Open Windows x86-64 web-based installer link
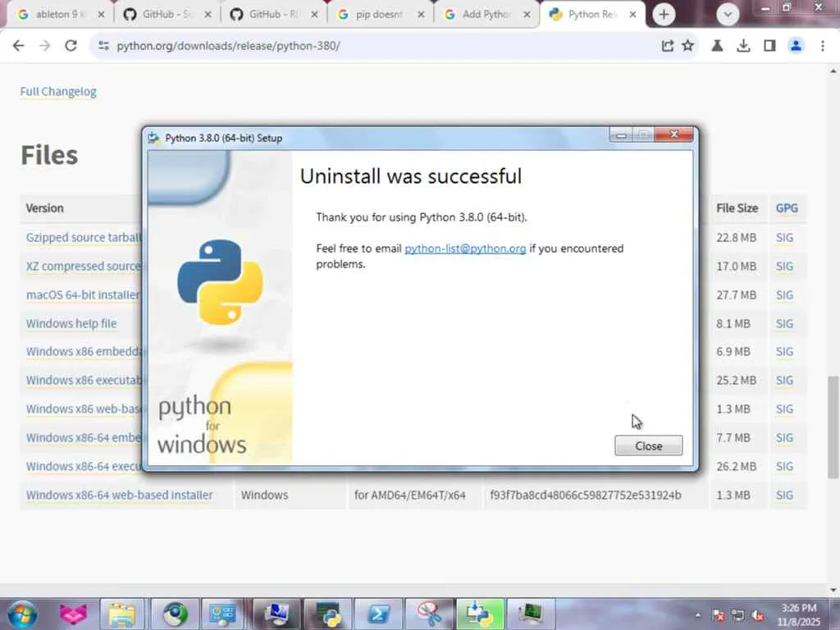840x630 pixels. tap(120, 495)
